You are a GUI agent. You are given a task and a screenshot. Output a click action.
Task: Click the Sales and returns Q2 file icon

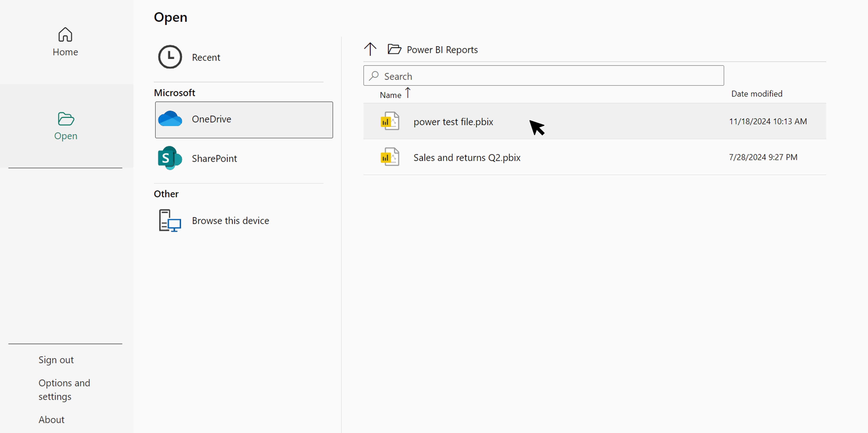coord(390,157)
